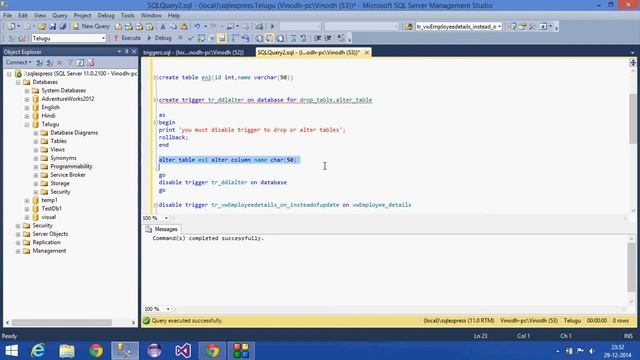
Task: Select the Replication folder
Action: pos(47,242)
